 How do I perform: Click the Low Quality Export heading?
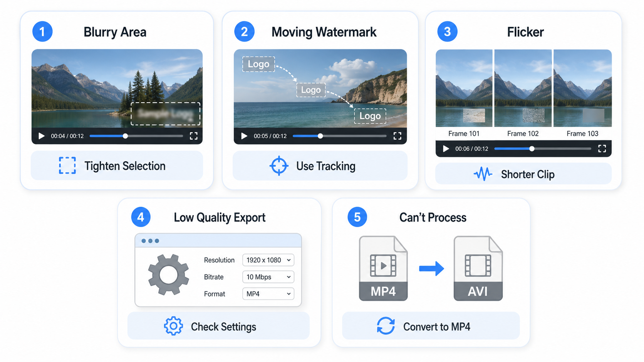click(220, 218)
